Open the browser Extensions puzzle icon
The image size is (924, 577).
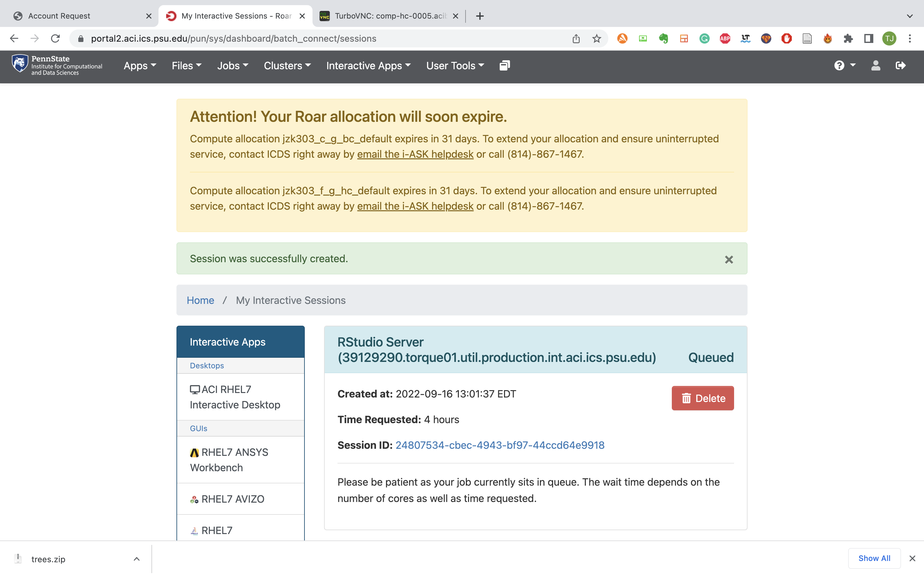coord(848,38)
